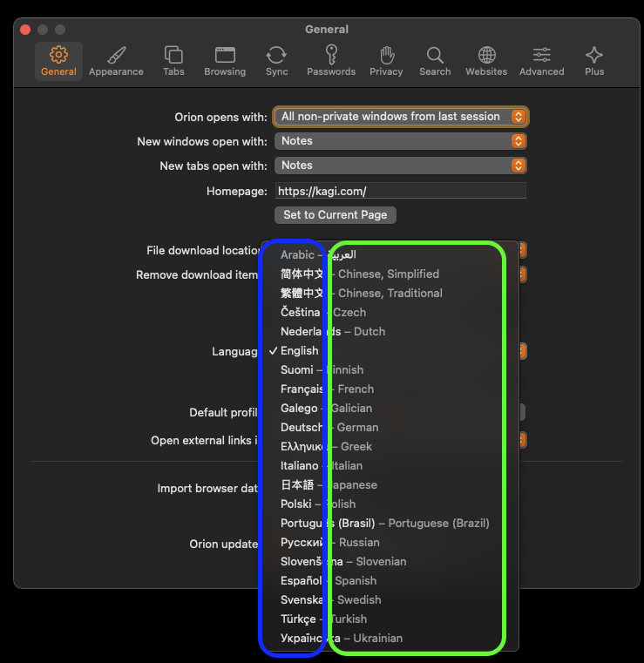Choose Deutsch – German from language list
The width and height of the screenshot is (644, 663).
329,427
